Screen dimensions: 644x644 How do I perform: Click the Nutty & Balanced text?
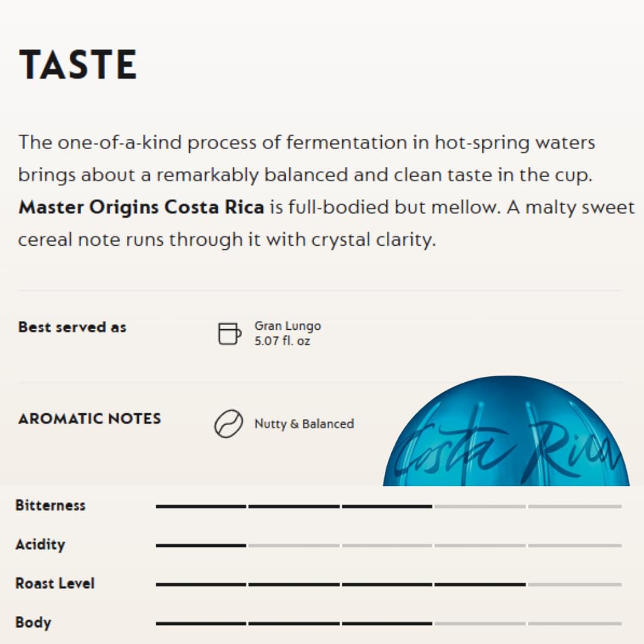304,424
